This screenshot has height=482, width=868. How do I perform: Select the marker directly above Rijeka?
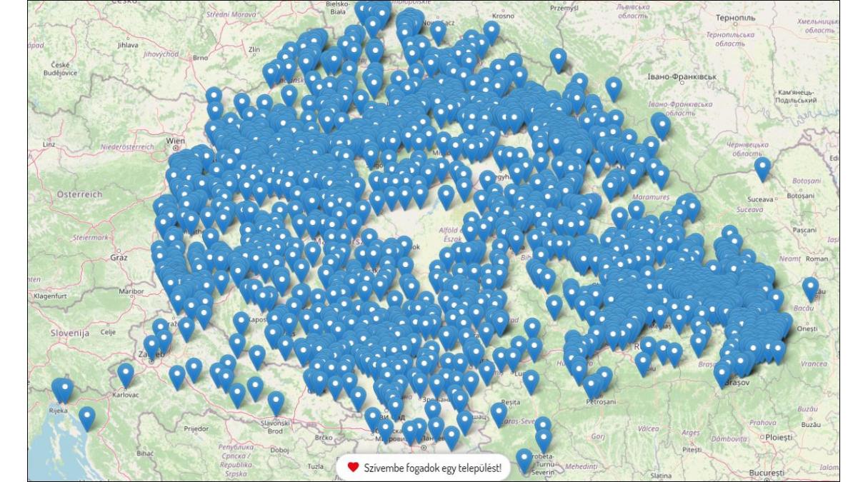63,390
